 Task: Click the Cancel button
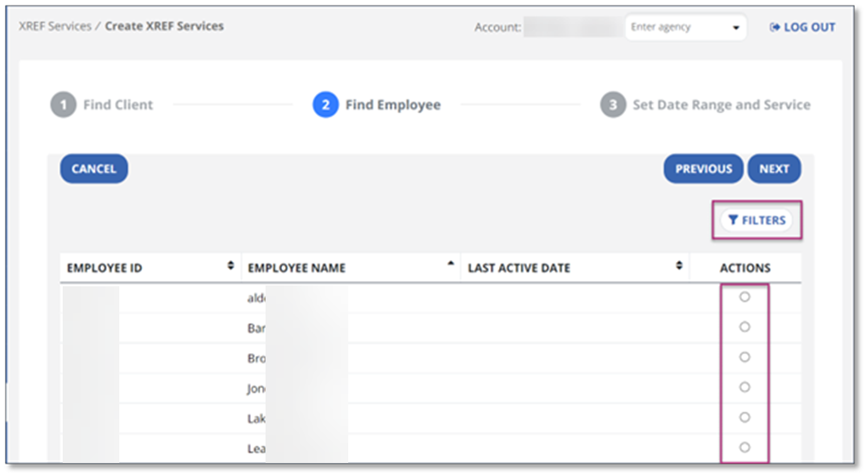click(94, 169)
